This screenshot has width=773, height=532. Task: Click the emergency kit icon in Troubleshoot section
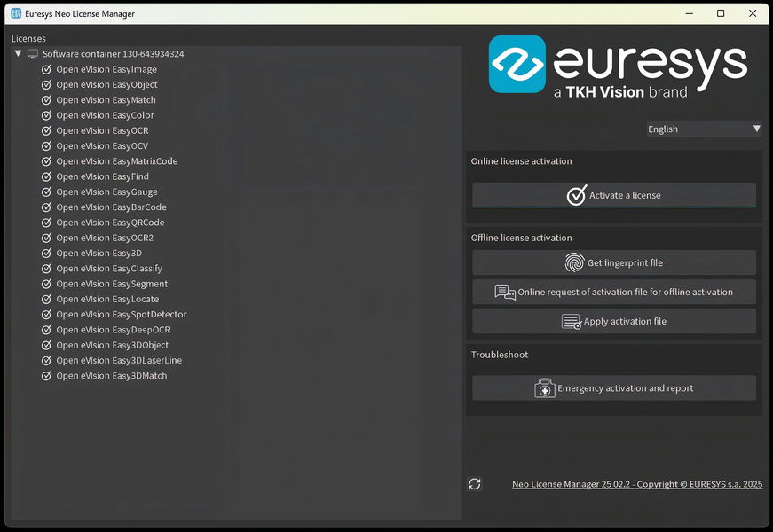[547, 387]
